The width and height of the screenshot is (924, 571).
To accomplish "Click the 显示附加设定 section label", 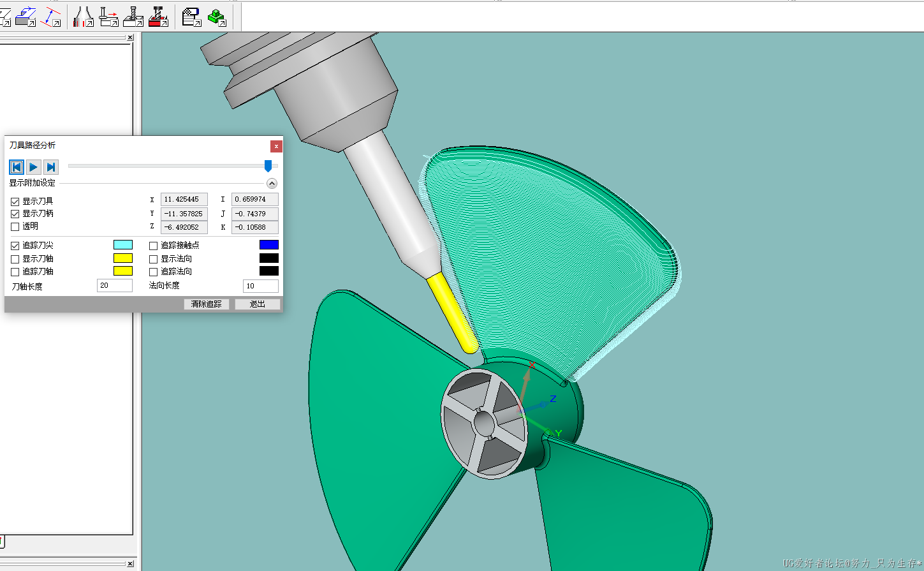I will pyautogui.click(x=33, y=183).
